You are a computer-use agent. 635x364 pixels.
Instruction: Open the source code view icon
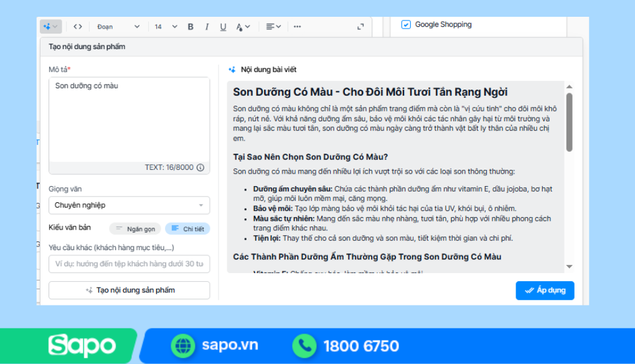pyautogui.click(x=77, y=26)
